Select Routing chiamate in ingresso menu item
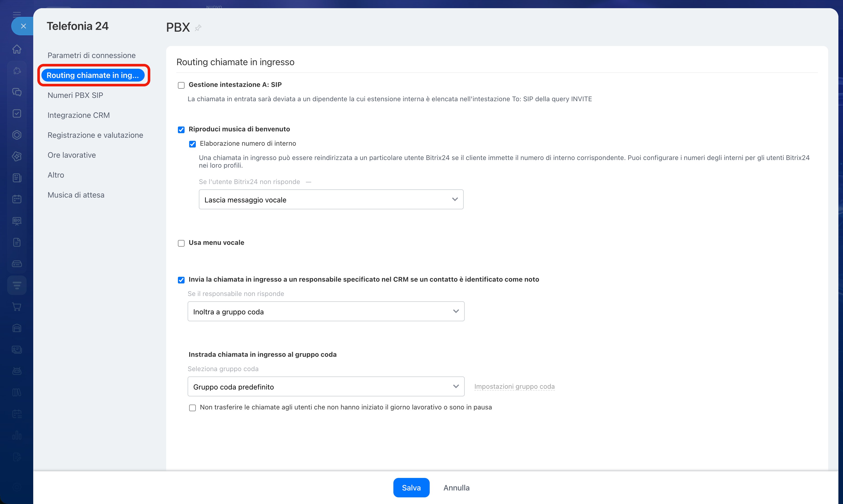 click(x=93, y=75)
